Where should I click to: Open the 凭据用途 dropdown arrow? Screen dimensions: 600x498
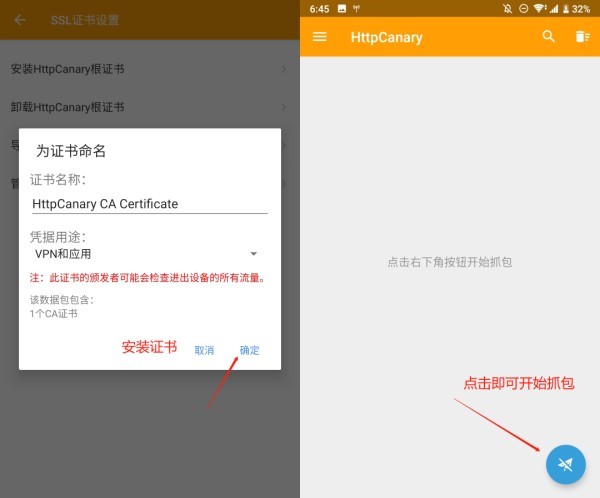point(253,254)
